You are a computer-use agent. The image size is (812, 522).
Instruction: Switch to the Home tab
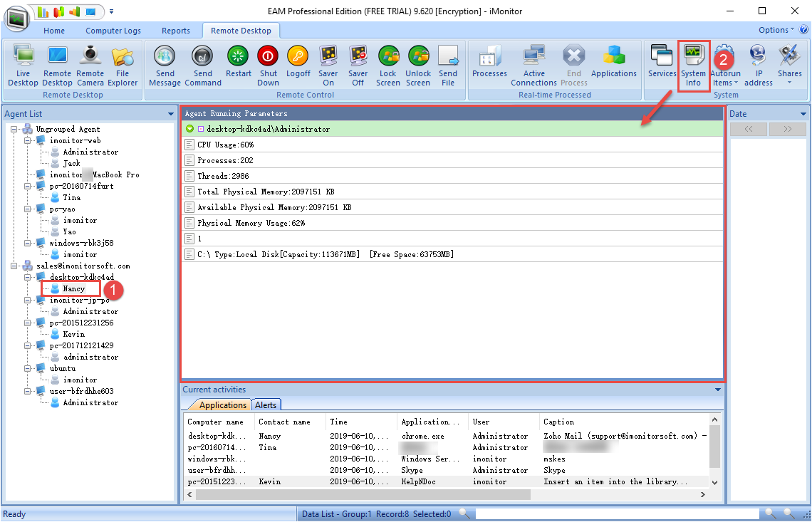pyautogui.click(x=54, y=31)
